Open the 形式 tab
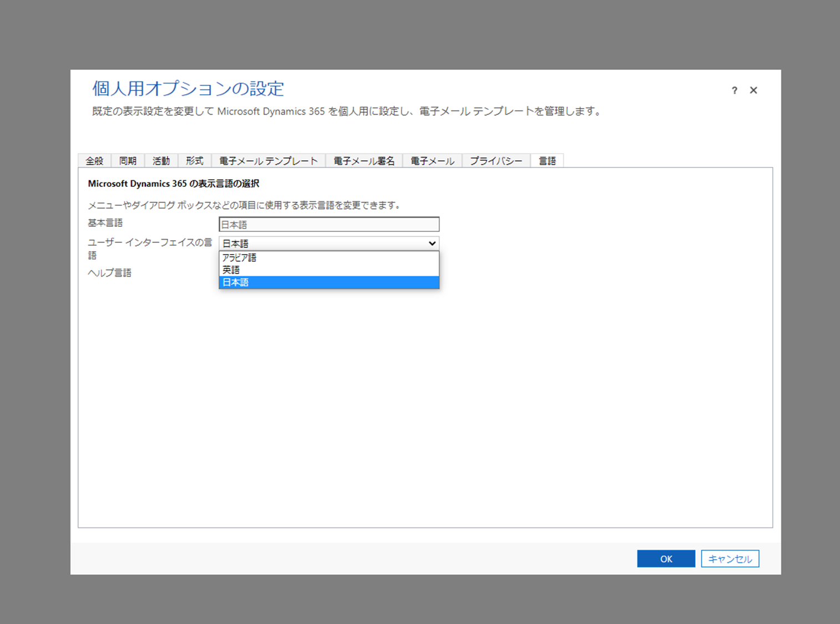 click(194, 161)
